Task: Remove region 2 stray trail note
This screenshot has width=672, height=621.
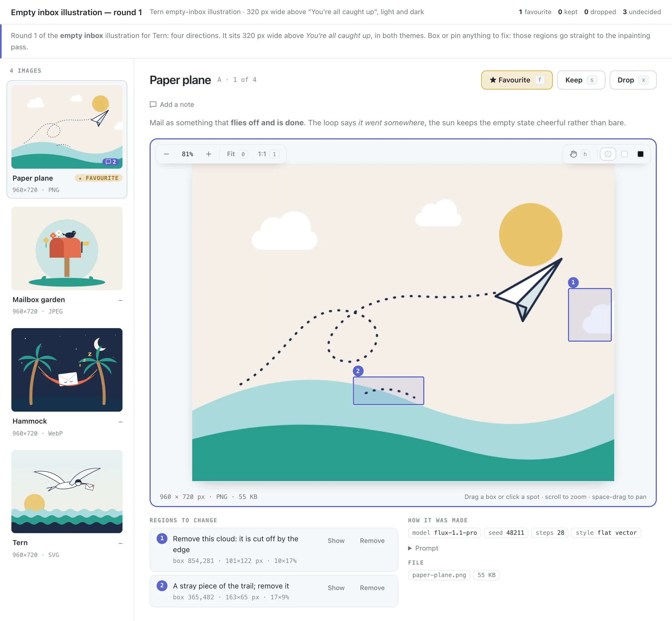Action: pyautogui.click(x=372, y=588)
